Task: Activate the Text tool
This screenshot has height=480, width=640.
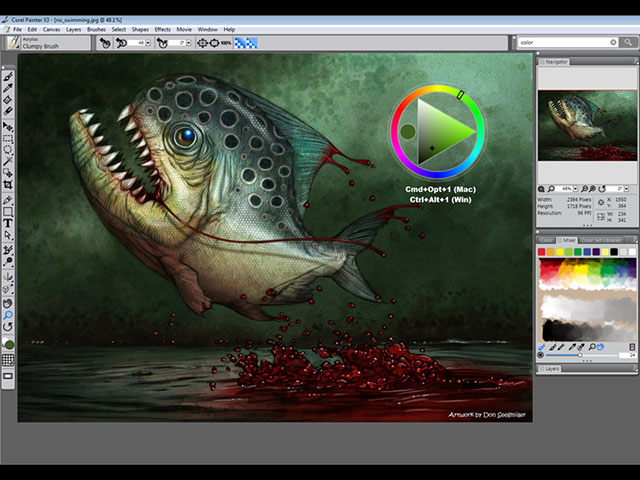Action: pyautogui.click(x=8, y=223)
